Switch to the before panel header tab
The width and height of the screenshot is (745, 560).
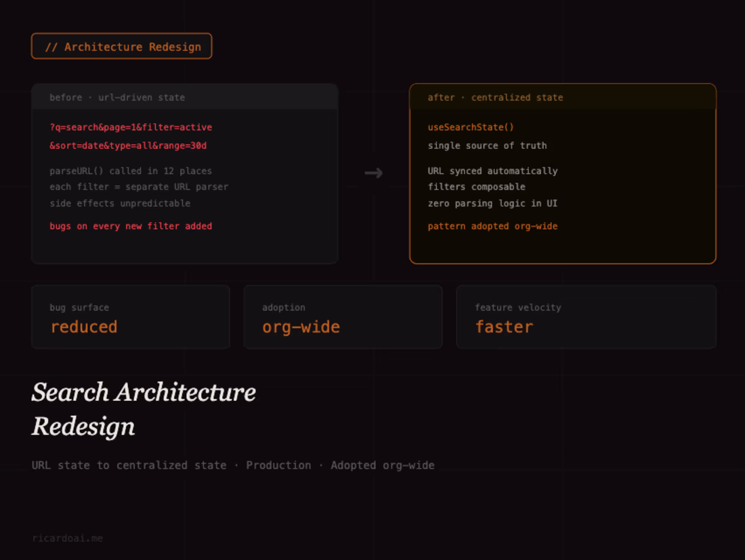(x=116, y=97)
